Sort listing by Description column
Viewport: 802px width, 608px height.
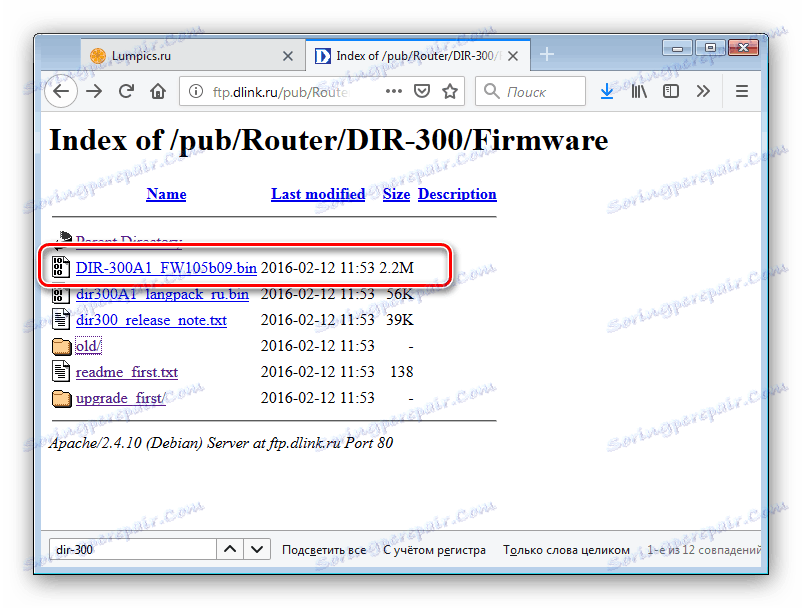tap(457, 194)
